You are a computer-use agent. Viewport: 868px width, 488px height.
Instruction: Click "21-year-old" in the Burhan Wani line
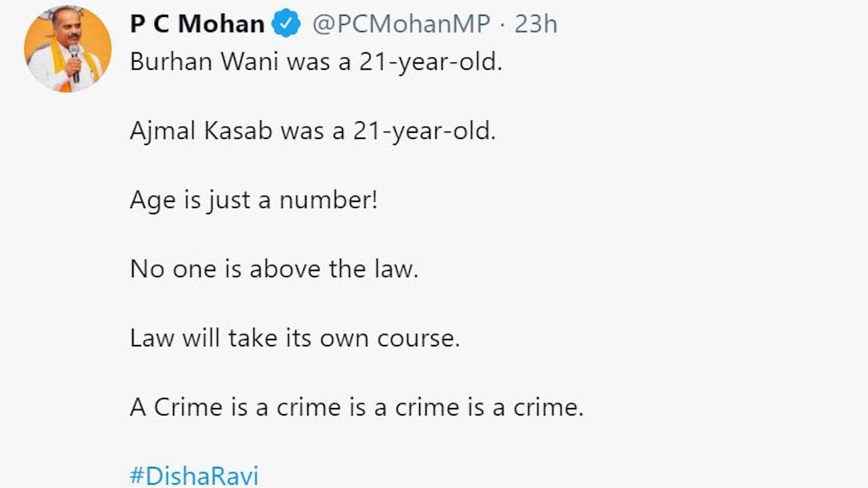coord(427,62)
